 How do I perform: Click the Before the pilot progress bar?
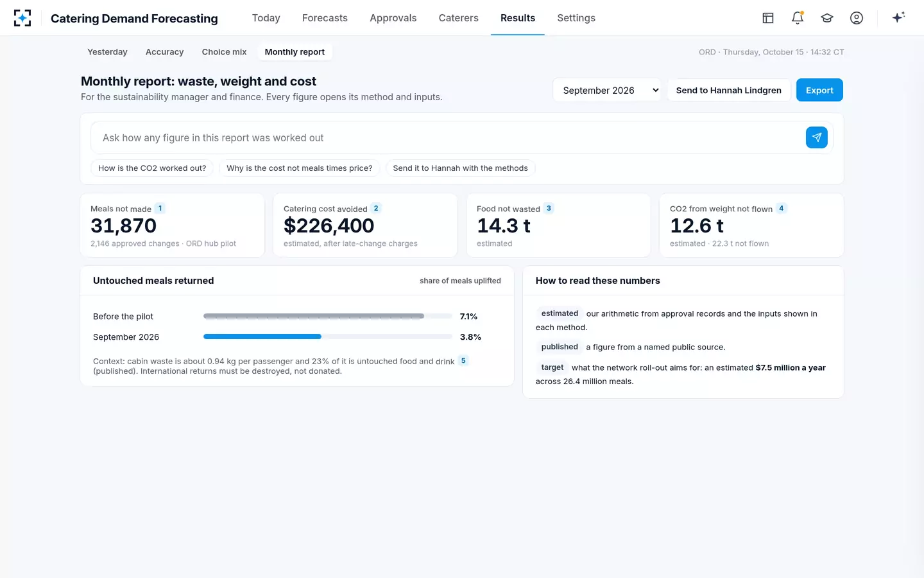(x=328, y=316)
